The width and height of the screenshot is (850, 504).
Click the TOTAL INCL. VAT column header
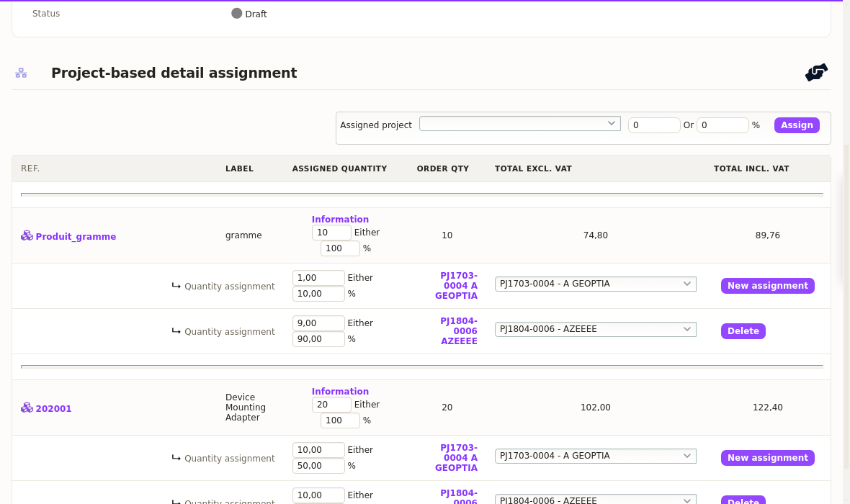point(751,168)
